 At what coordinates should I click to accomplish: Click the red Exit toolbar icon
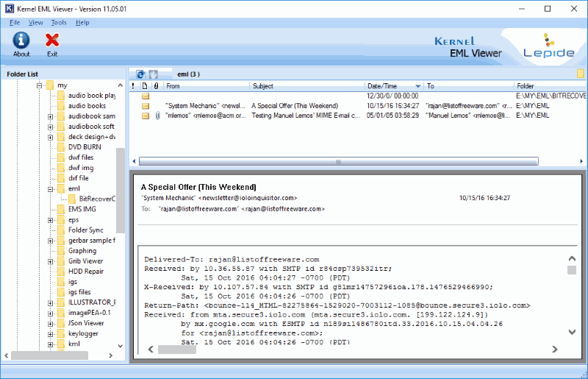point(52,40)
